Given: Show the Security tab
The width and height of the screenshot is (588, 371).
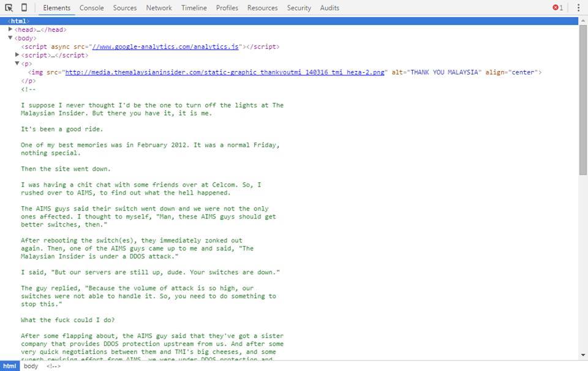Looking at the screenshot, I should 299,7.
